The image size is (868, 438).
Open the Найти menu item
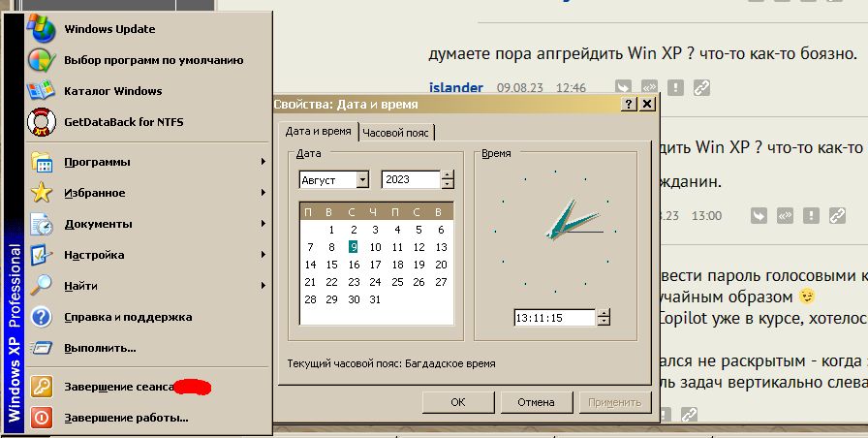81,286
